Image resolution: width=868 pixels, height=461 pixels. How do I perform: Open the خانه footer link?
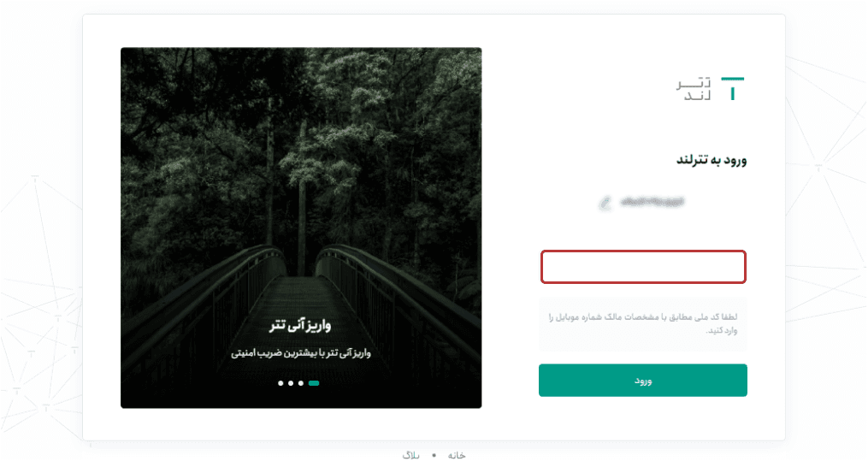click(457, 455)
